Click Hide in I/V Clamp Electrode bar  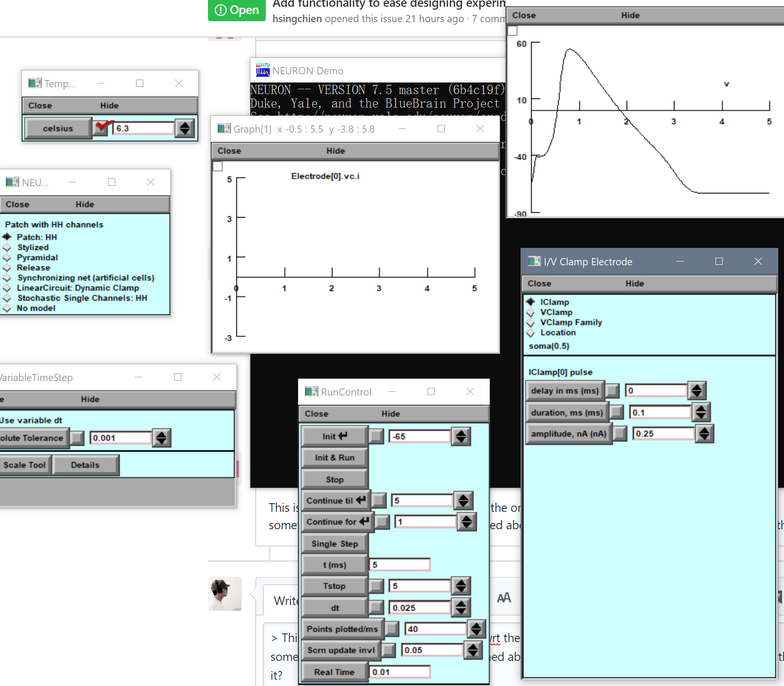tap(634, 284)
